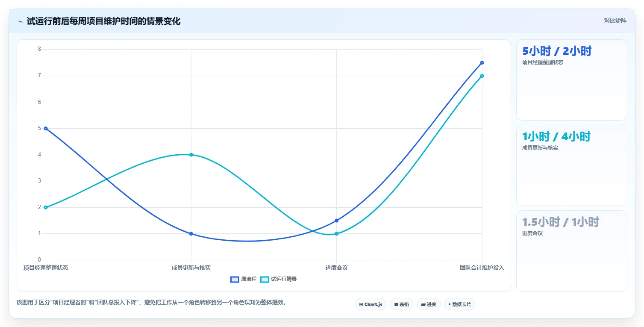Click the y-axis value 5

tap(39, 128)
